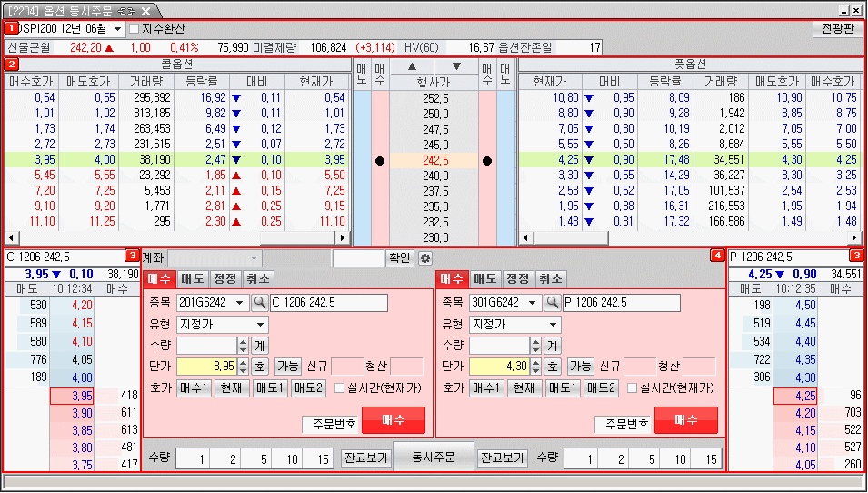This screenshot has width=868, height=493.
Task: Click the search magnifier beside 201G6242
Action: 259,303
